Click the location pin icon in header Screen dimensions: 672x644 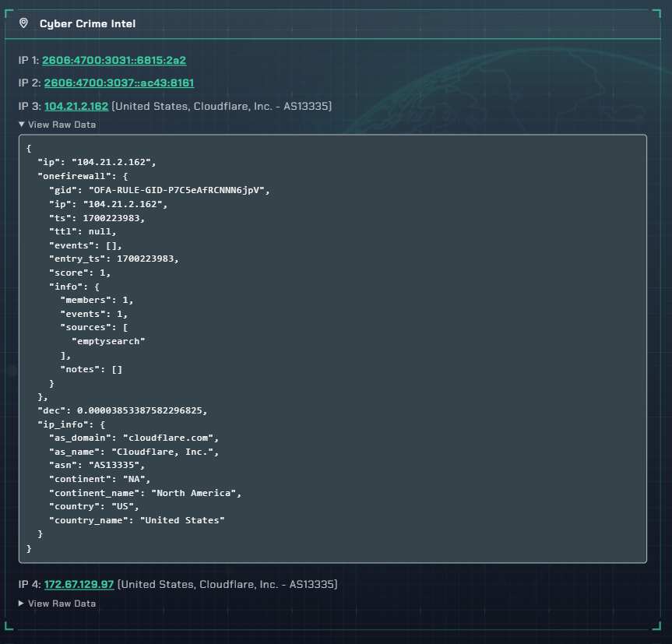[x=23, y=23]
